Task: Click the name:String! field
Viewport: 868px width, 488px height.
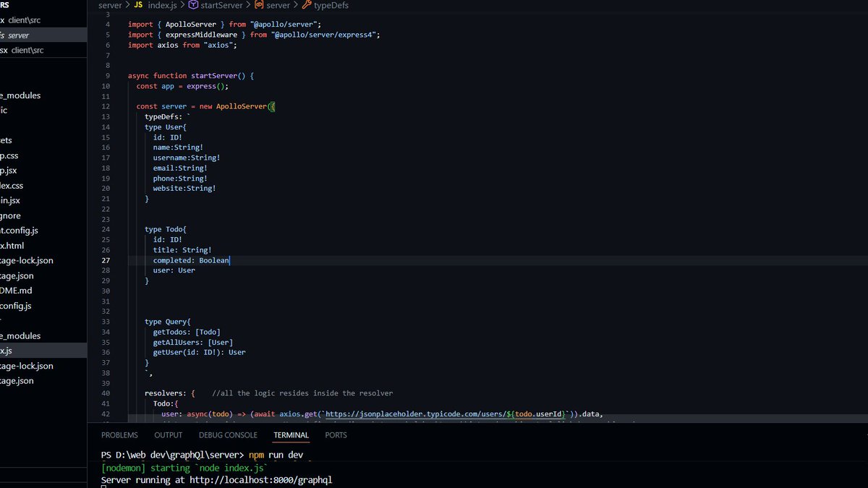Action: (178, 147)
